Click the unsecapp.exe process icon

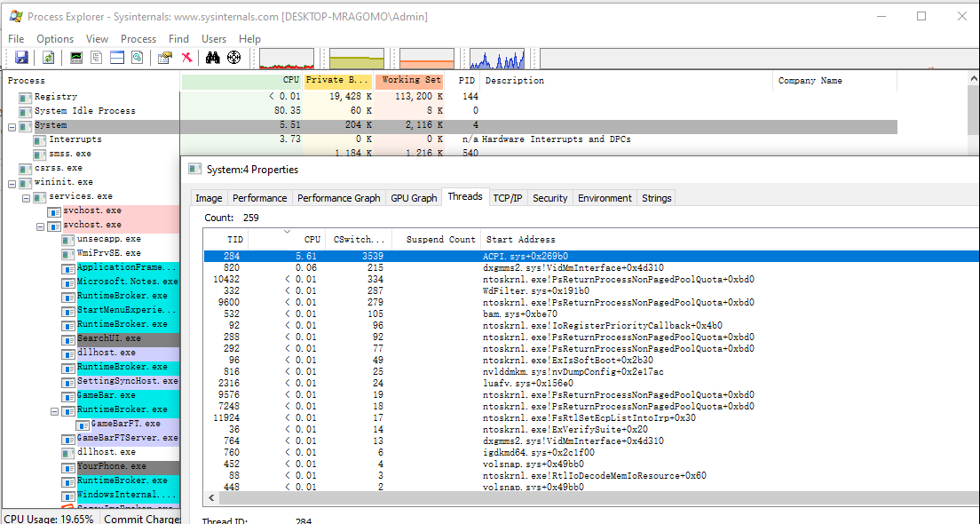point(68,240)
